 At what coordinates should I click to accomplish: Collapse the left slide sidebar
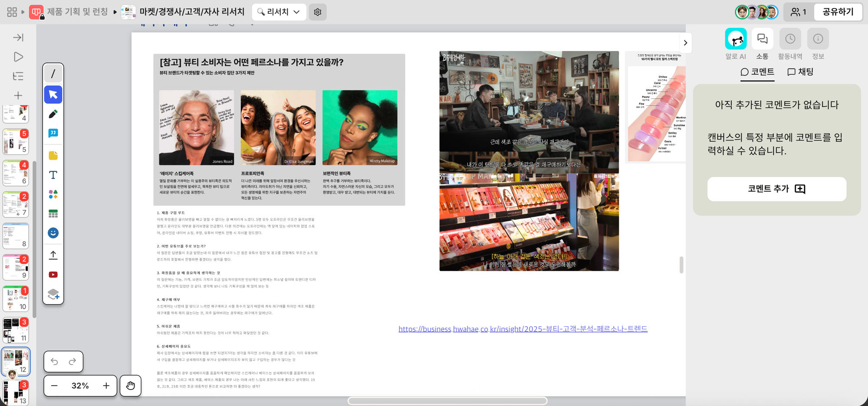[x=18, y=38]
